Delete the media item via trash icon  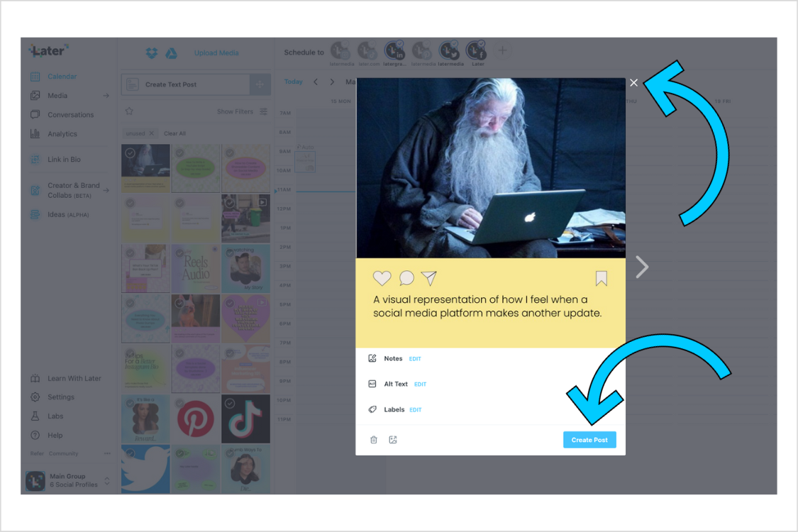[374, 439]
